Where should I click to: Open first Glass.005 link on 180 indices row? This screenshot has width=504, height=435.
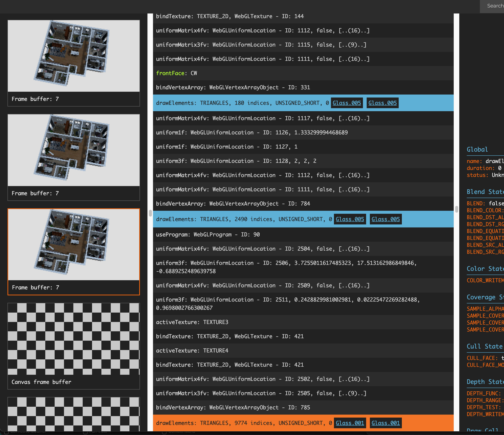pyautogui.click(x=346, y=103)
